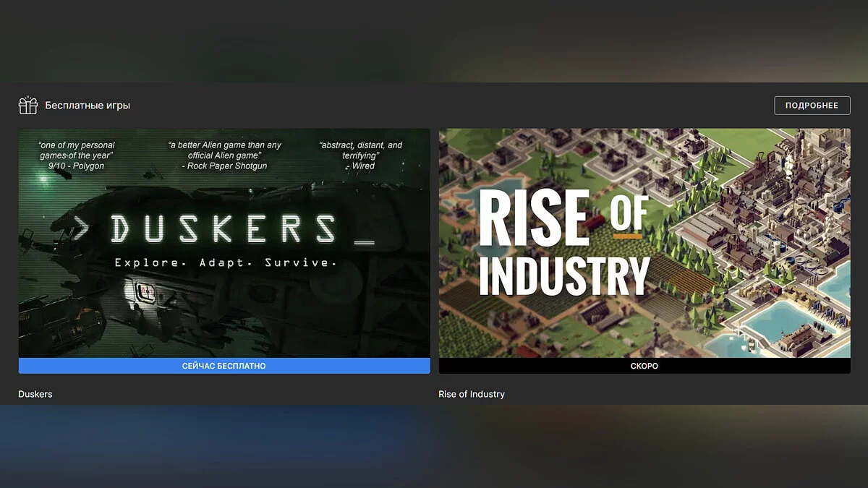The height and width of the screenshot is (488, 868).
Task: Select the Duskers game artwork
Action: click(224, 243)
